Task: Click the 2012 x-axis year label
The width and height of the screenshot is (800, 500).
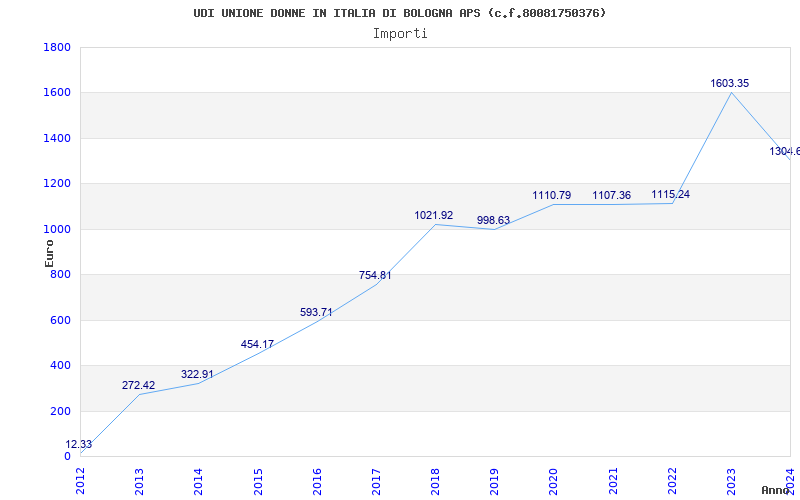Action: click(80, 481)
